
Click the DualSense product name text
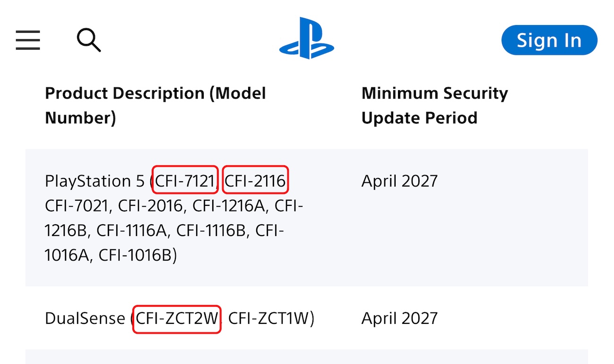click(85, 318)
